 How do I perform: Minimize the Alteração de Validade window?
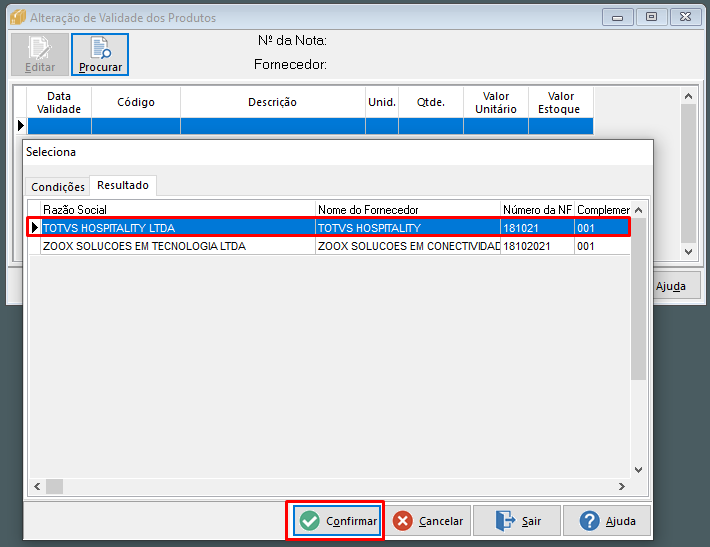click(617, 17)
